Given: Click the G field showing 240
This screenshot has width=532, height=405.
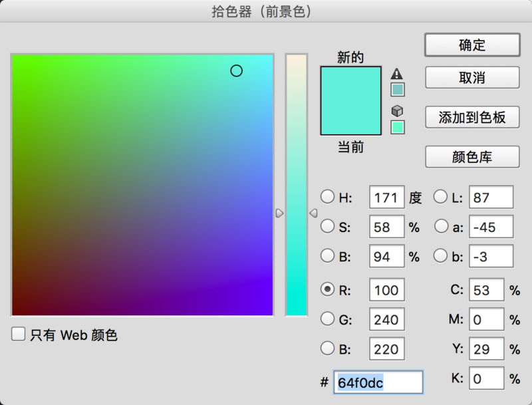Looking at the screenshot, I should tap(387, 319).
